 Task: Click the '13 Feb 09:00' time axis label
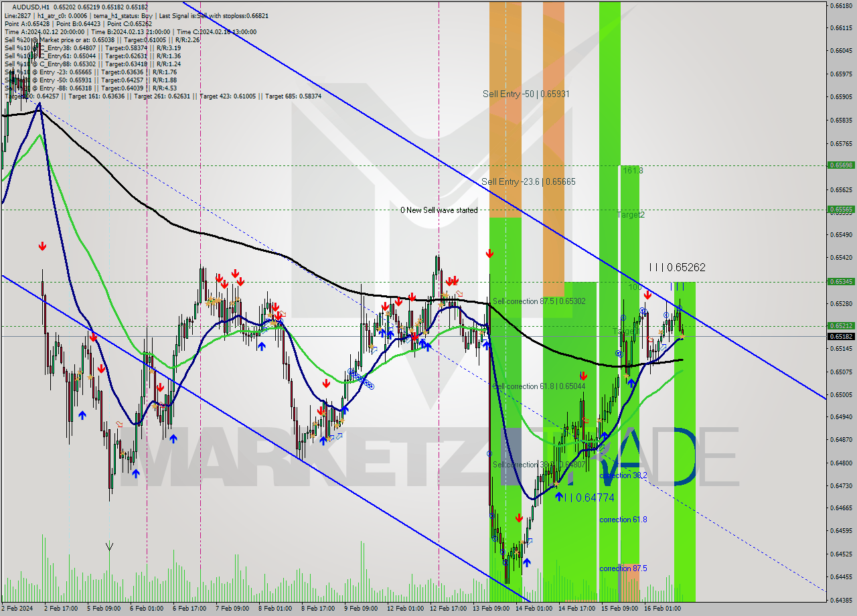491,609
